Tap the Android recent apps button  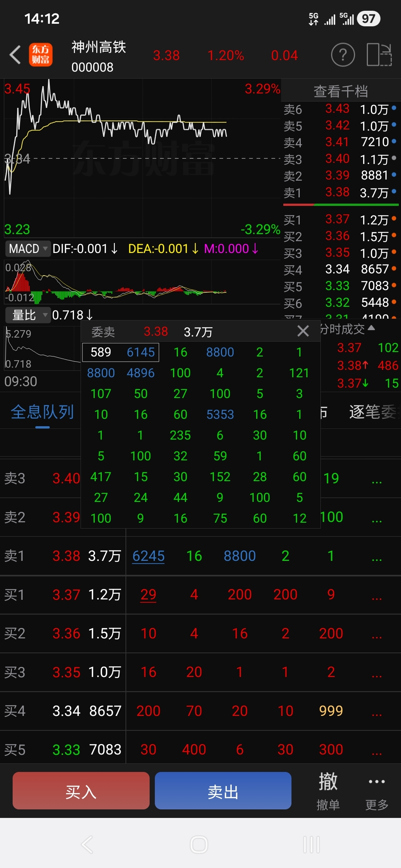[311, 845]
